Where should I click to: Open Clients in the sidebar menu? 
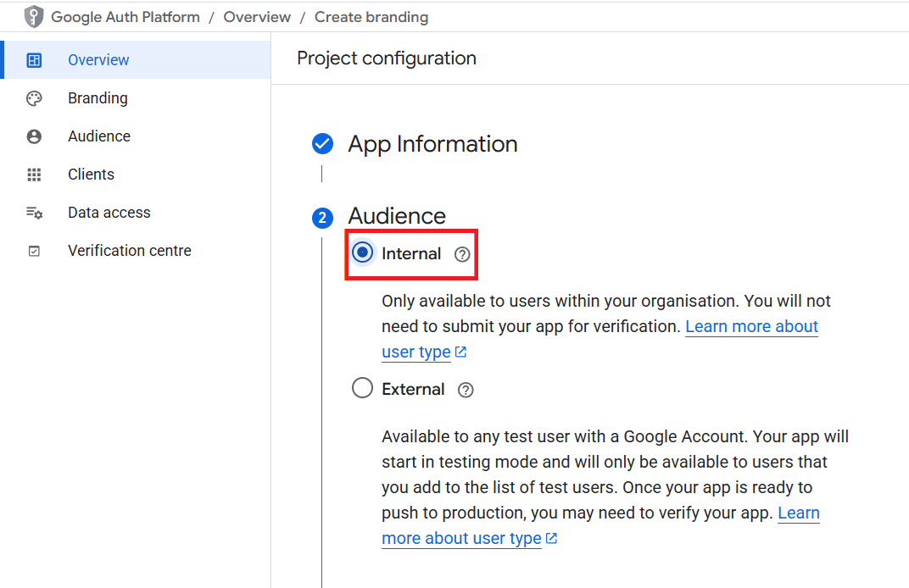137,175
